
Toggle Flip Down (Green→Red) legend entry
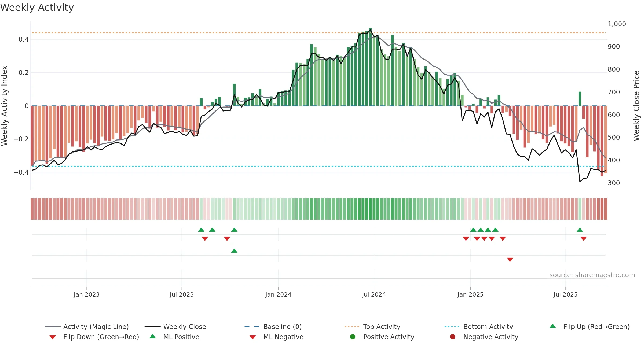[x=94, y=337]
